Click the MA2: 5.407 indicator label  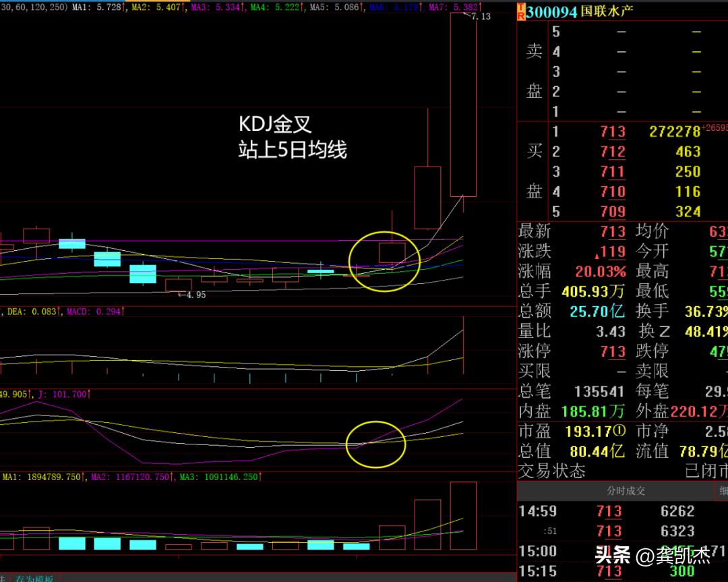[x=158, y=7]
